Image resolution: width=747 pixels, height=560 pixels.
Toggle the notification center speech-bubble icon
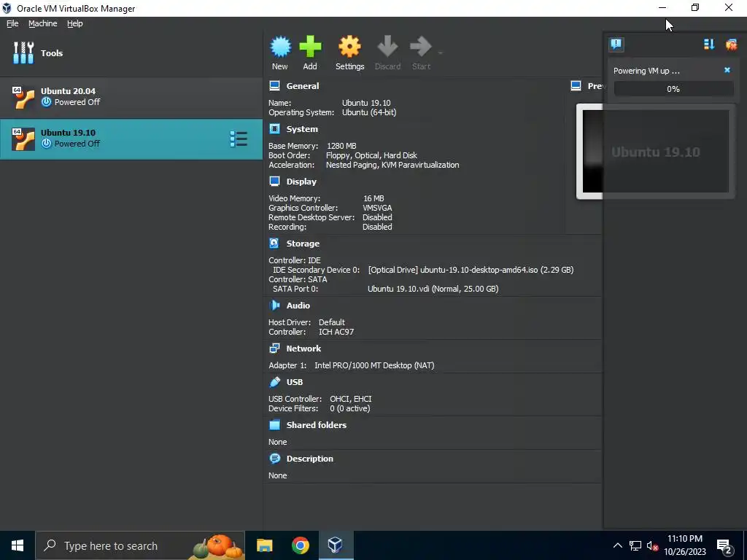616,44
